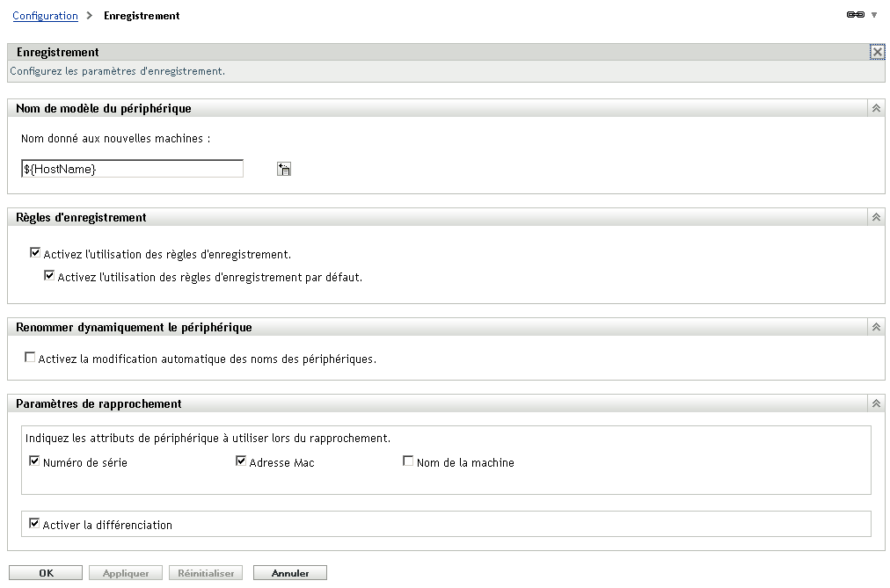
Task: Click the OK button
Action: pos(46,571)
